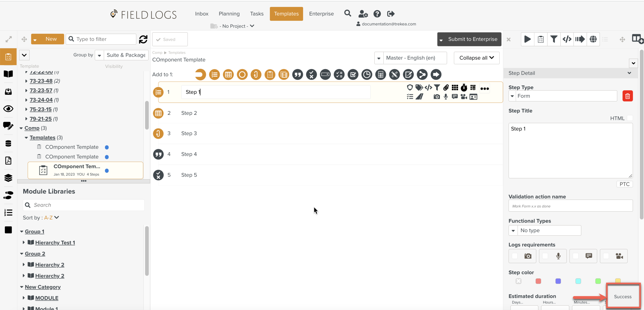Change the Sort by A-Z order
The width and height of the screenshot is (644, 310).
[x=52, y=218]
